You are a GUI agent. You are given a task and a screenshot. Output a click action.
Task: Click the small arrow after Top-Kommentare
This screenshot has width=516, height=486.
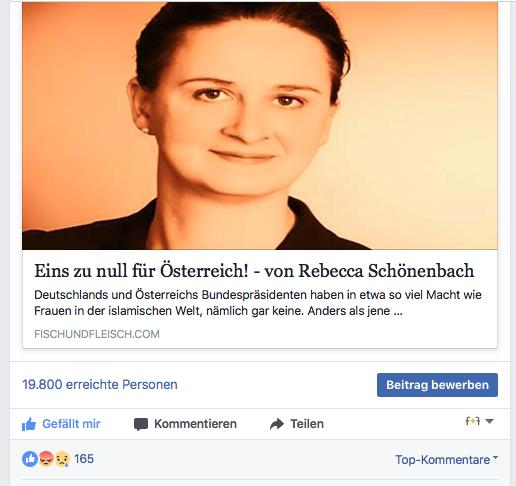(495, 458)
